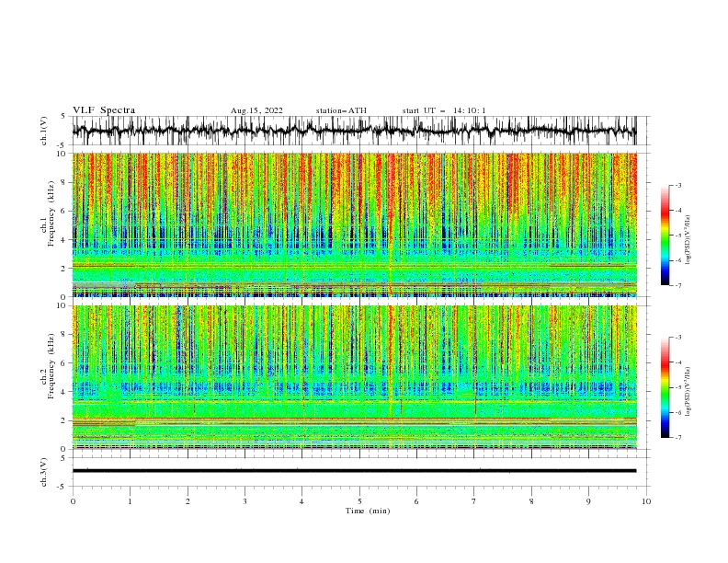Image resolution: width=728 pixels, height=563 pixels.
Task: Click the time axis tick label "6"
Action: pos(416,501)
